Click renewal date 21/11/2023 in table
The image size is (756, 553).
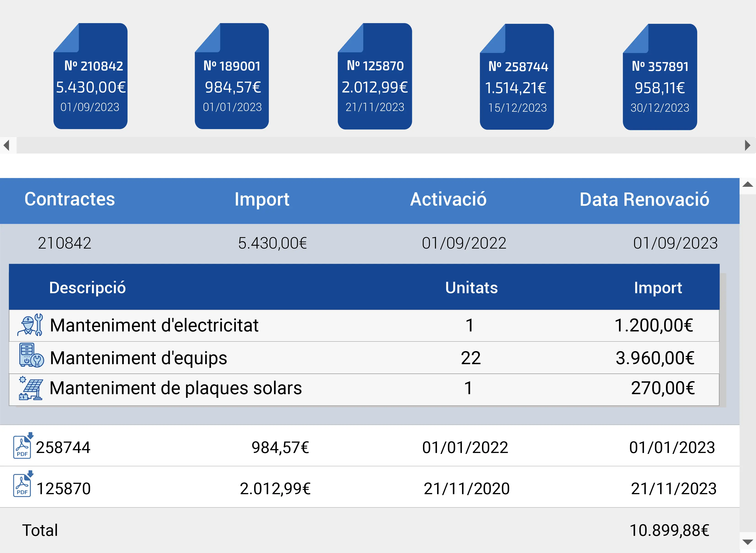[674, 489]
